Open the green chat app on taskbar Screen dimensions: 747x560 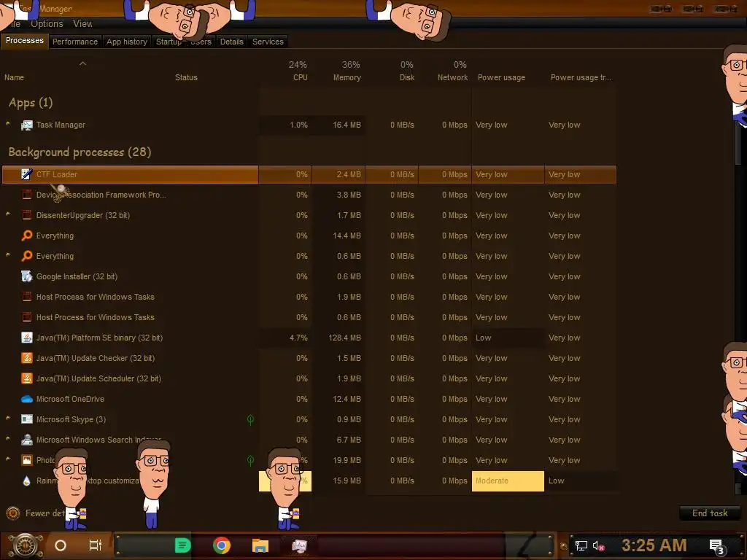(x=182, y=545)
